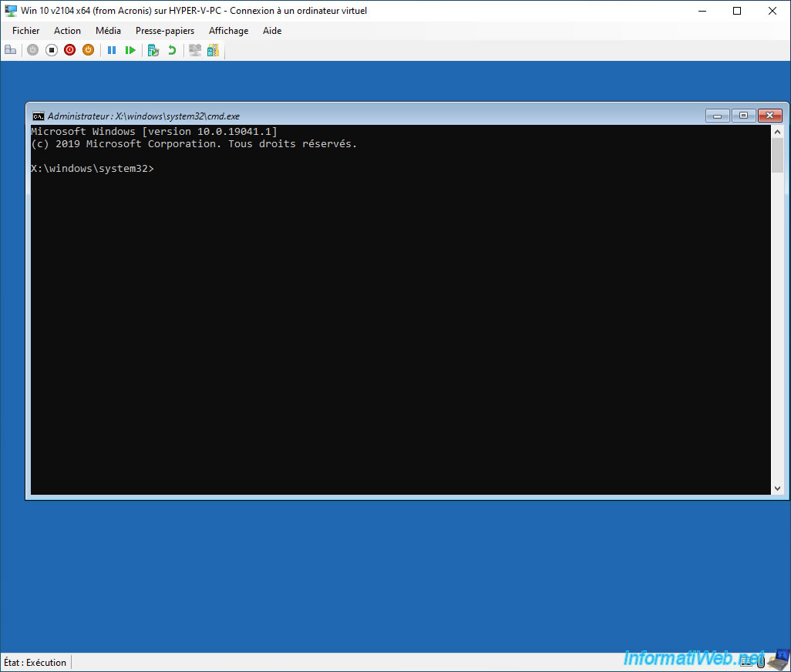This screenshot has height=672, width=791.
Task: Click the keyboard status bar icon
Action: pyautogui.click(x=746, y=662)
